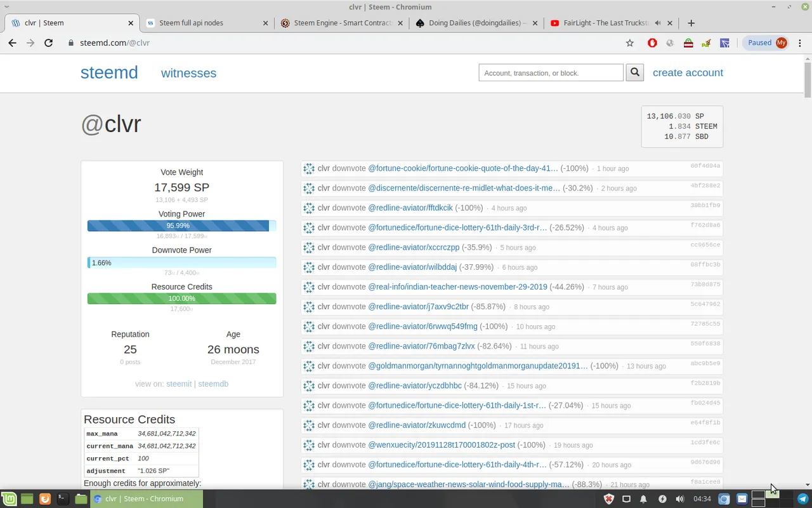Image resolution: width=812 pixels, height=508 pixels.
Task: Launch Firefox from the taskbar
Action: click(x=44, y=499)
